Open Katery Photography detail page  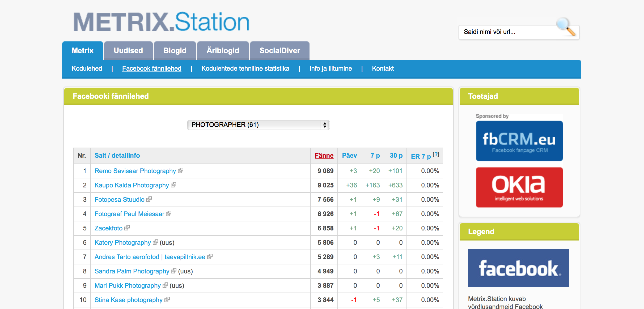pos(122,242)
